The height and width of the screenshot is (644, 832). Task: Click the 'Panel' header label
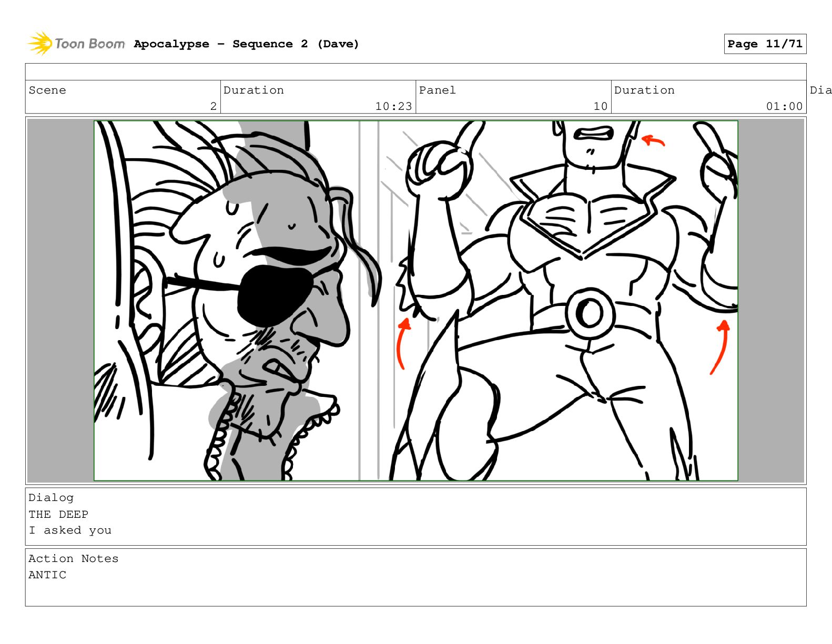click(x=437, y=90)
